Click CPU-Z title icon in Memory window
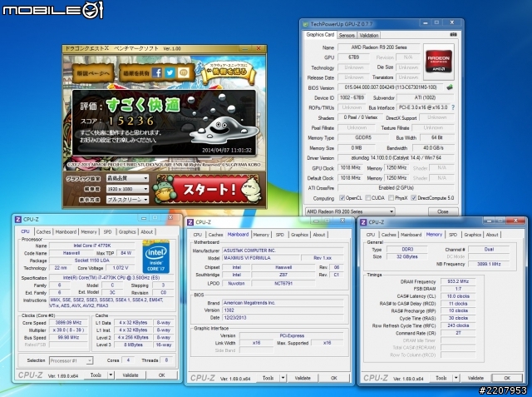The image size is (532, 397). pos(363,222)
